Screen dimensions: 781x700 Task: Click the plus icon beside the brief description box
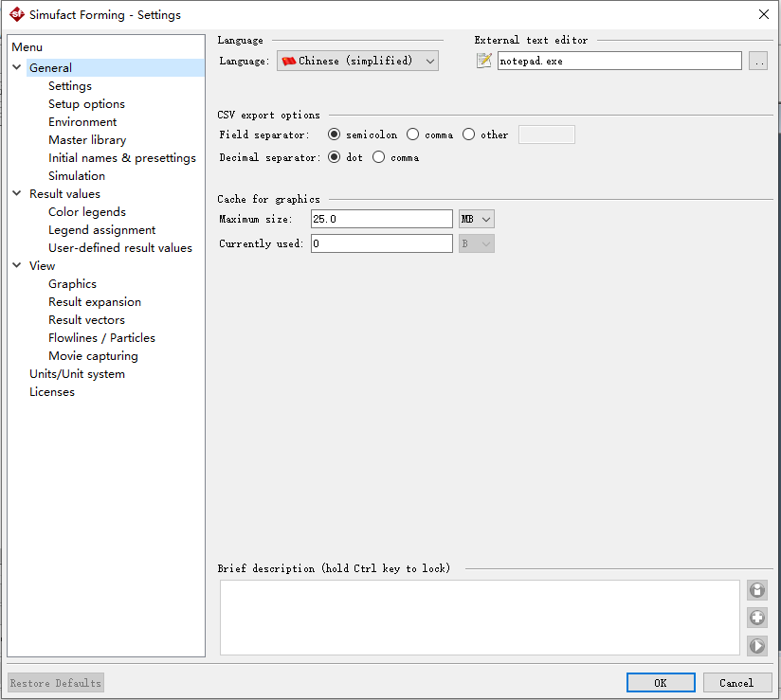[757, 618]
